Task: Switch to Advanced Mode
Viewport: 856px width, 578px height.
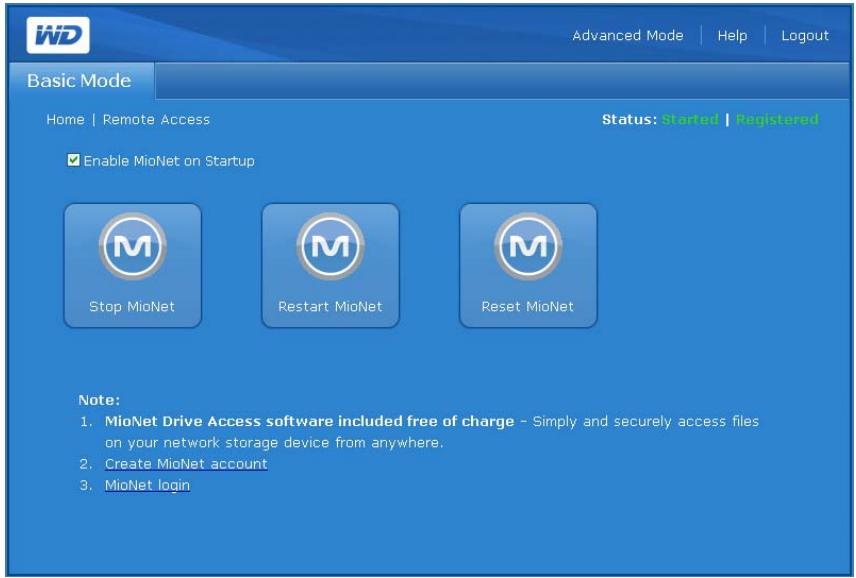Action: pos(628,35)
